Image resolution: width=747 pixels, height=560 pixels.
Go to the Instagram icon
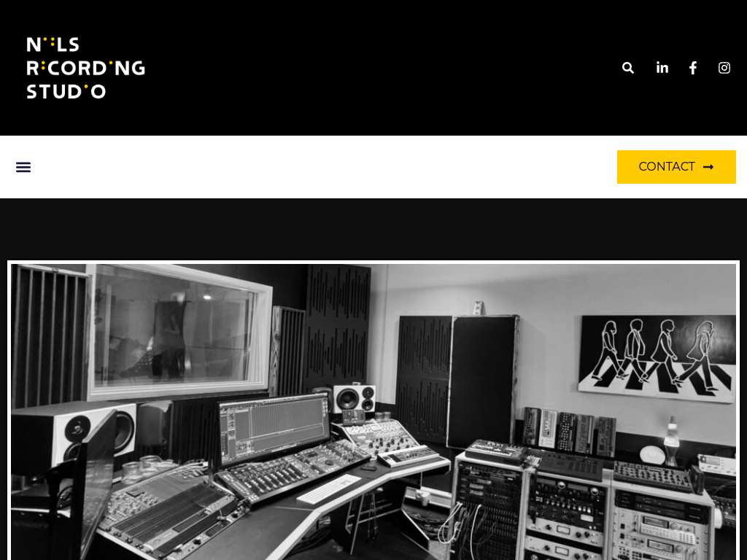point(724,68)
